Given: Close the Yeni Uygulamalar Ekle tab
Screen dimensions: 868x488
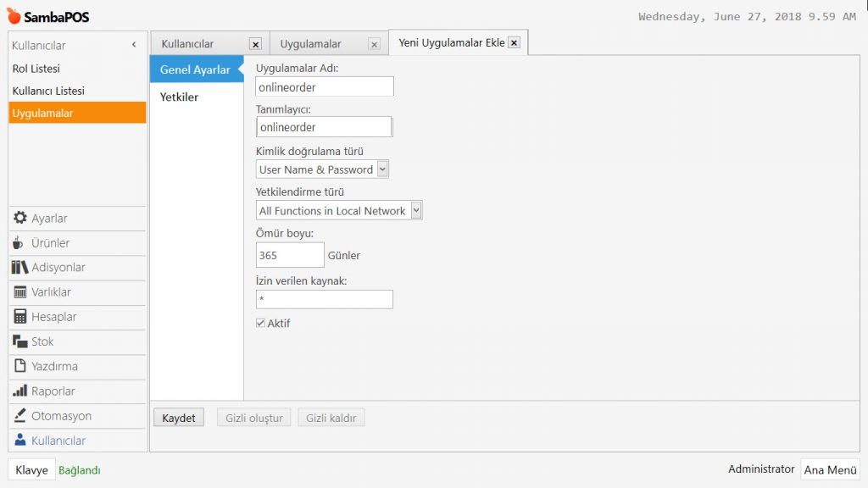Looking at the screenshot, I should tap(514, 43).
